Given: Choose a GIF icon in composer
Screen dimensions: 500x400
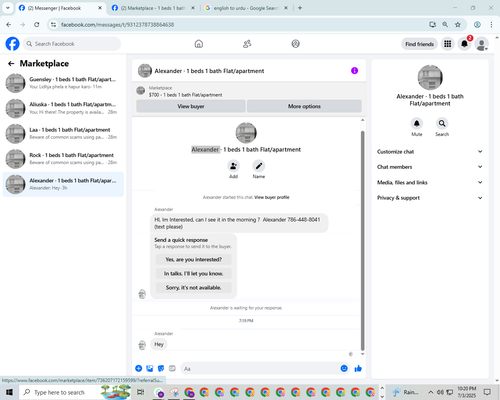Looking at the screenshot, I should coord(172,368).
